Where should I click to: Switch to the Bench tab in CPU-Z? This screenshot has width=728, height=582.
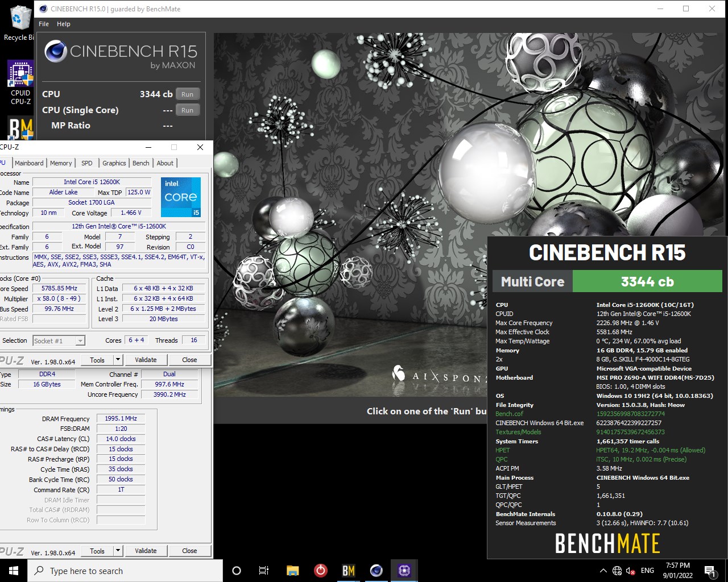coord(141,163)
